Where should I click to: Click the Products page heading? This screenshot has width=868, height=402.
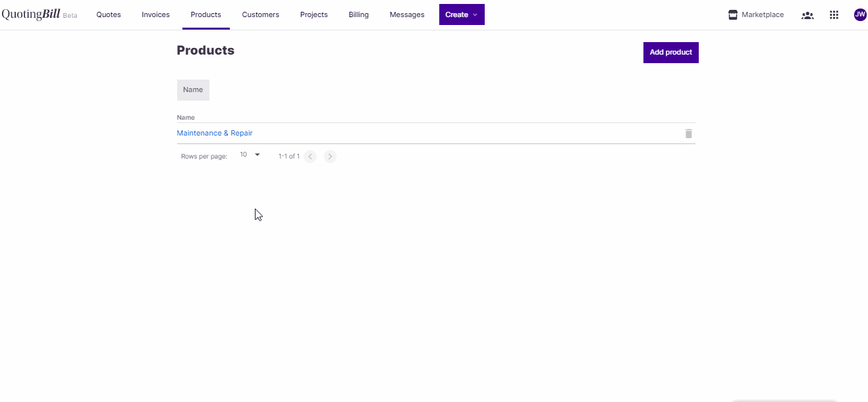click(205, 51)
